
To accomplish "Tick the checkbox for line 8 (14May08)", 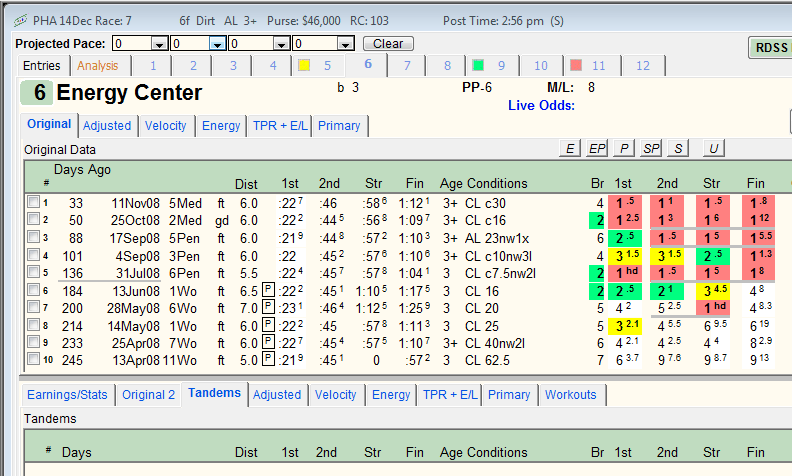I will click(33, 325).
